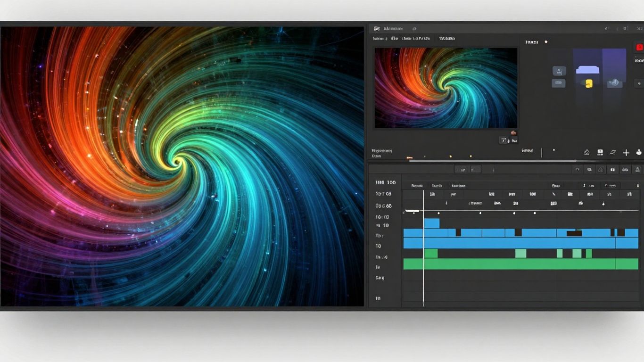
Task: Select the cloud upload icon above the timeline
Action: pos(602,170)
